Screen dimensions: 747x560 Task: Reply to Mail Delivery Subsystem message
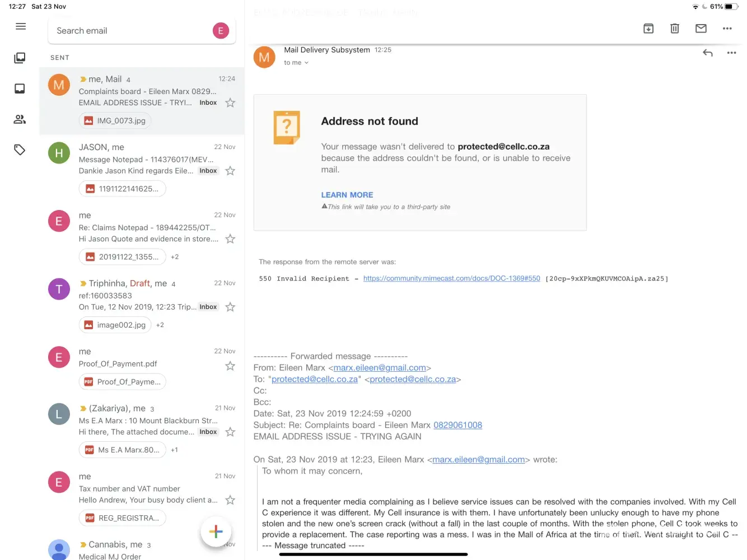coord(708,53)
